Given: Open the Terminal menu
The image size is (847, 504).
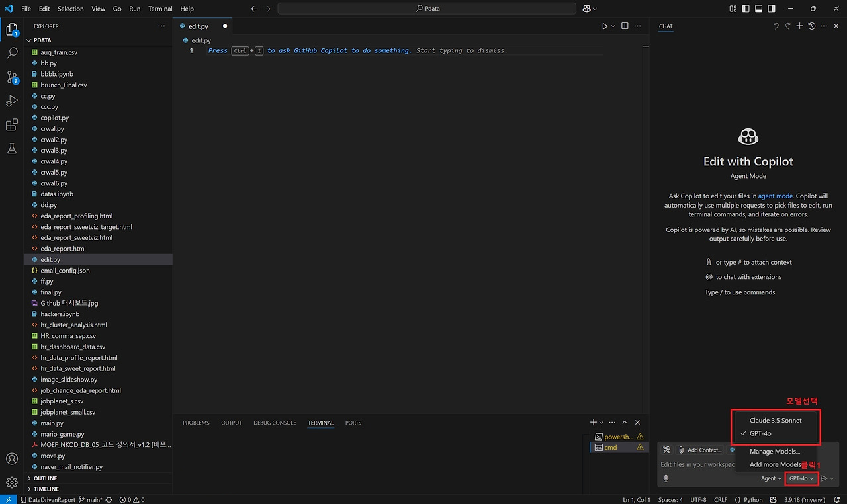Looking at the screenshot, I should point(159,9).
